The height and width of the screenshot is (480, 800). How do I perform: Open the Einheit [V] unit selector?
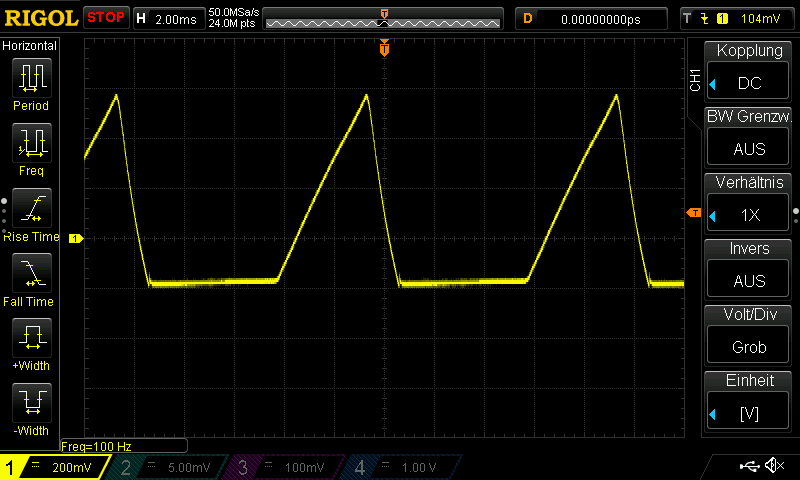pos(748,401)
